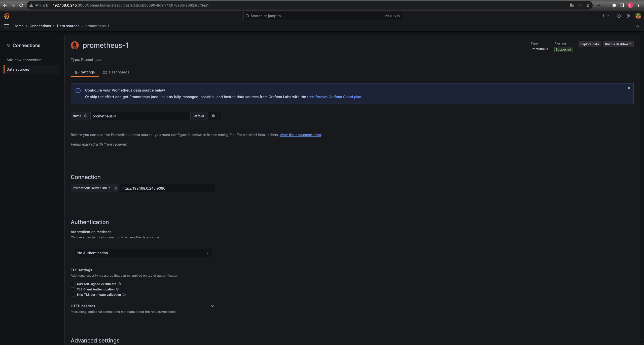Open the main navigation hamburger menu
The image size is (644, 345).
coord(6,26)
